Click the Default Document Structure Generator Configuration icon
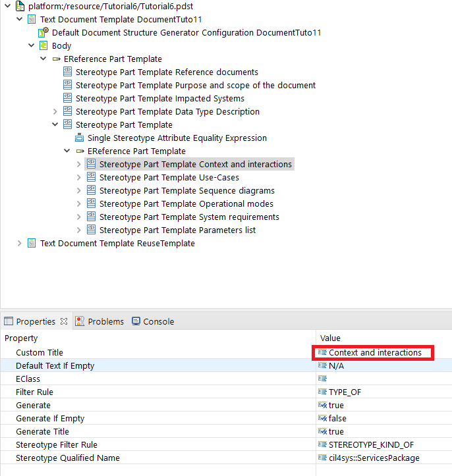The height and width of the screenshot is (476, 452). [43, 32]
